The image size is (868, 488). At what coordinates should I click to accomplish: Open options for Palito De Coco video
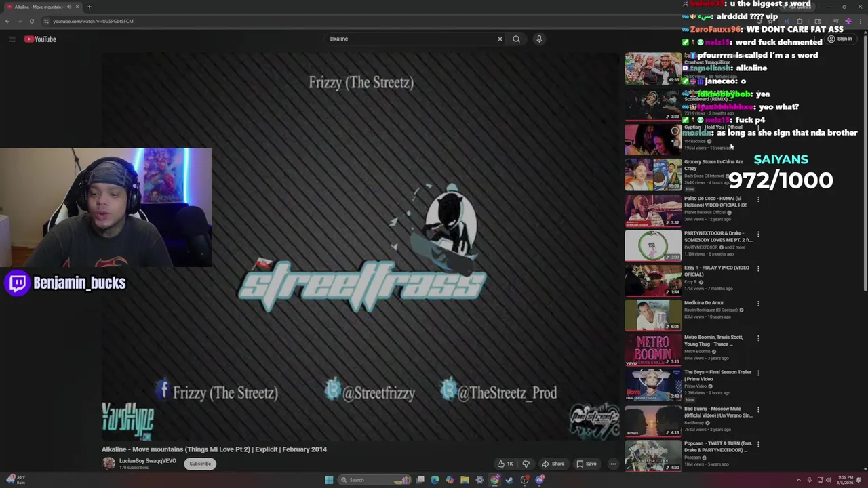coord(758,199)
